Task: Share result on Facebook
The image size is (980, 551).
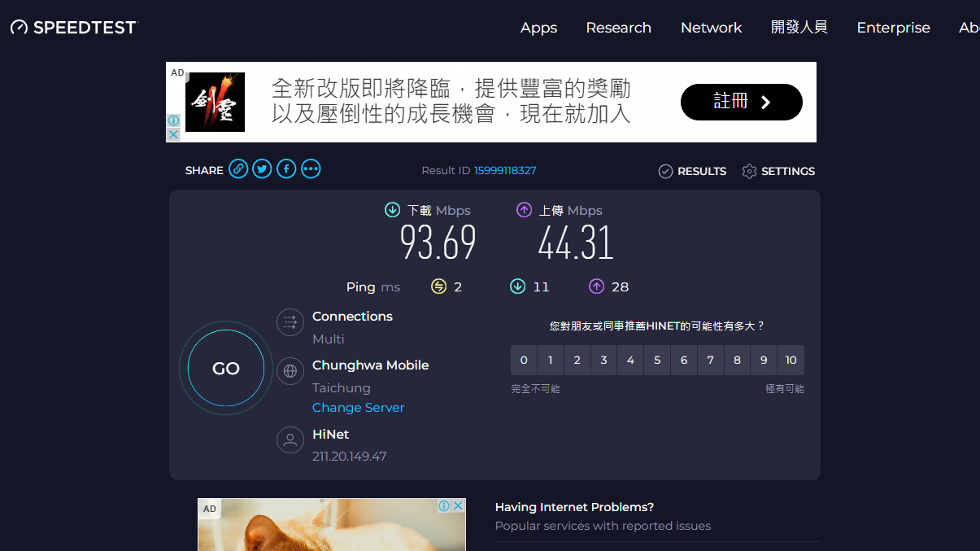Action: pos(286,169)
